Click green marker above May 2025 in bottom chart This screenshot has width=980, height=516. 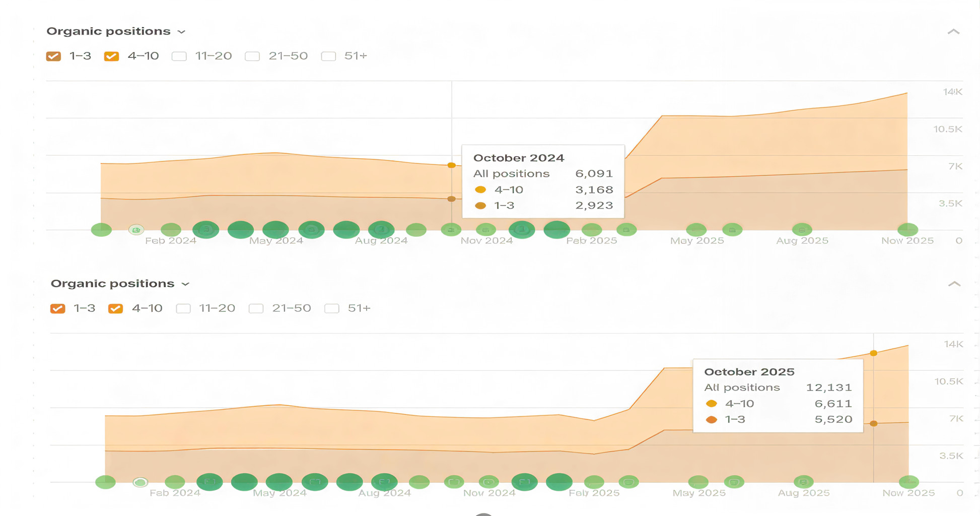pos(698,482)
